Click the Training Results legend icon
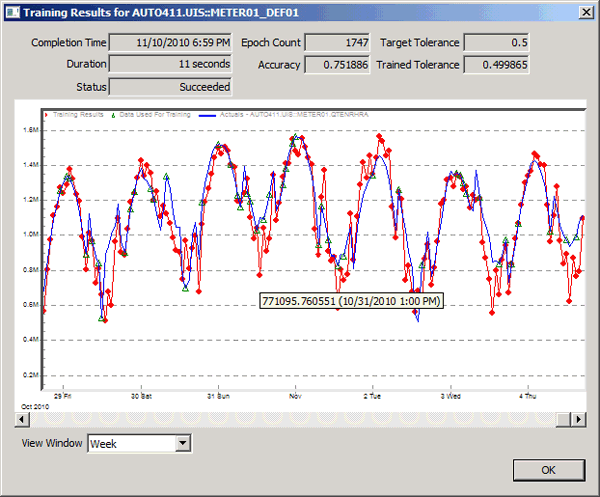The width and height of the screenshot is (600, 497). coord(46,115)
